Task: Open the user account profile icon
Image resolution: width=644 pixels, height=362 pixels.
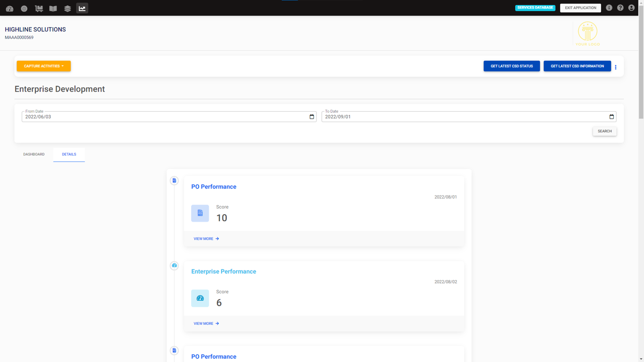Action: pos(631,8)
